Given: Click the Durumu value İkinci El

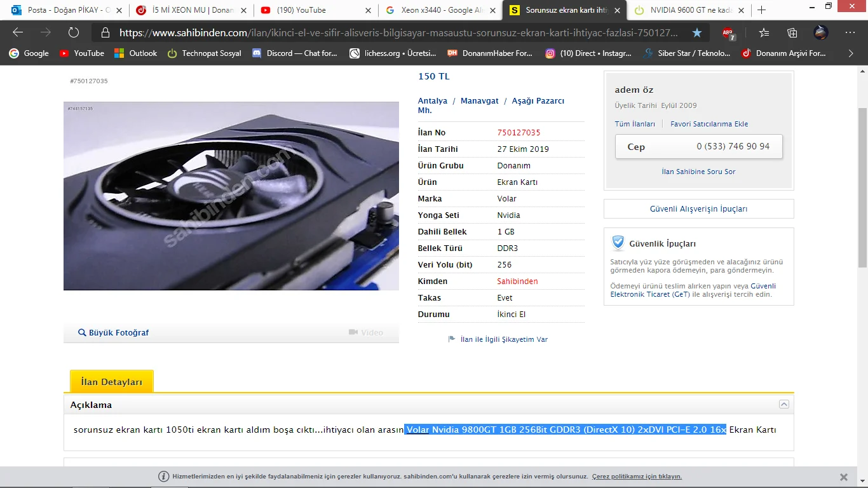Looking at the screenshot, I should coord(512,315).
